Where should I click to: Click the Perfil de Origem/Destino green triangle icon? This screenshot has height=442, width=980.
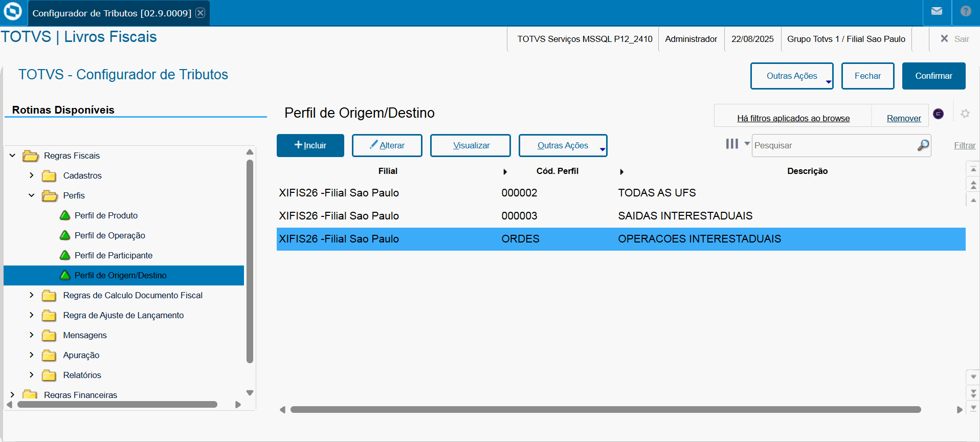[65, 275]
